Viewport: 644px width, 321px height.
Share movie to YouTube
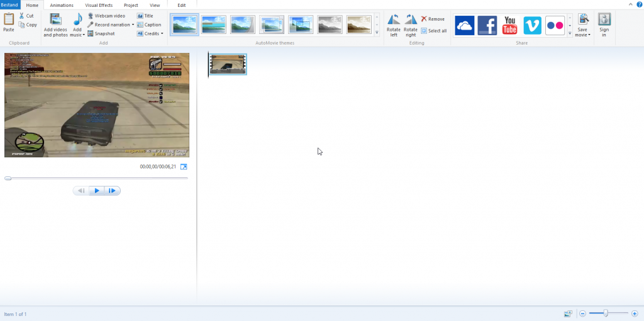(509, 25)
